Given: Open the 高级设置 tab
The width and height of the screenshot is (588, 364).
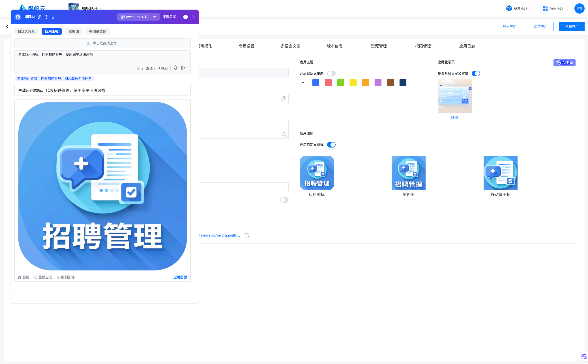Looking at the screenshot, I should (246, 46).
